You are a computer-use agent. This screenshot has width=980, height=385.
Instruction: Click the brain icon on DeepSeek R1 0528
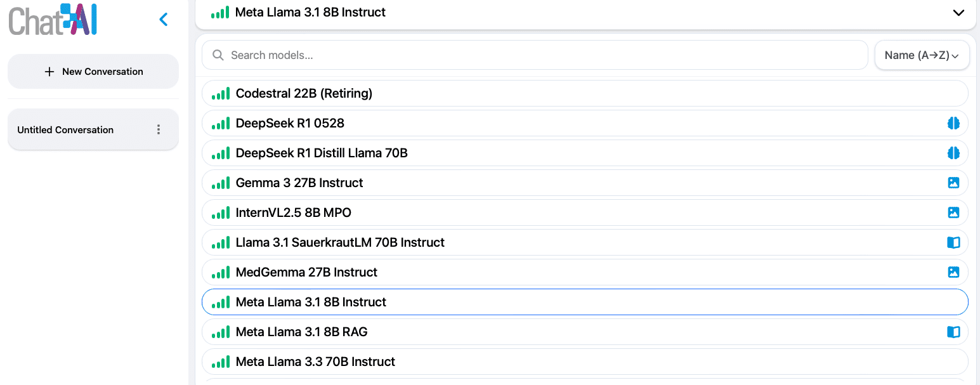click(x=953, y=123)
